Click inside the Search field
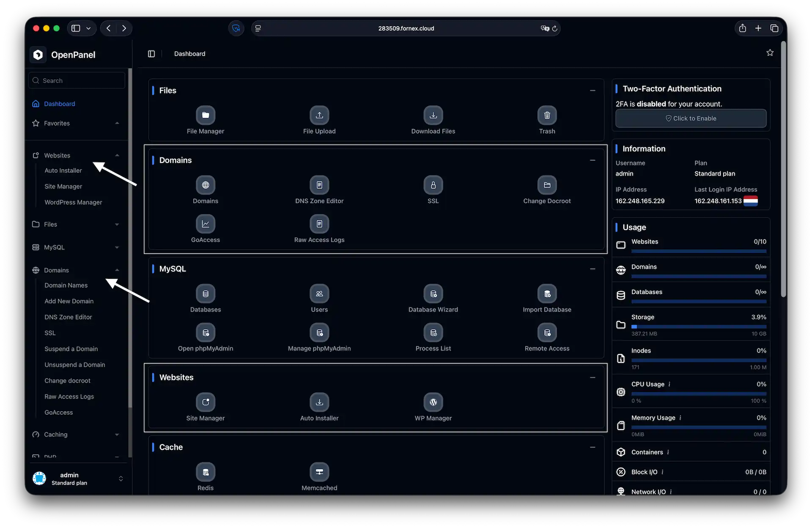The width and height of the screenshot is (812, 528). (x=77, y=80)
